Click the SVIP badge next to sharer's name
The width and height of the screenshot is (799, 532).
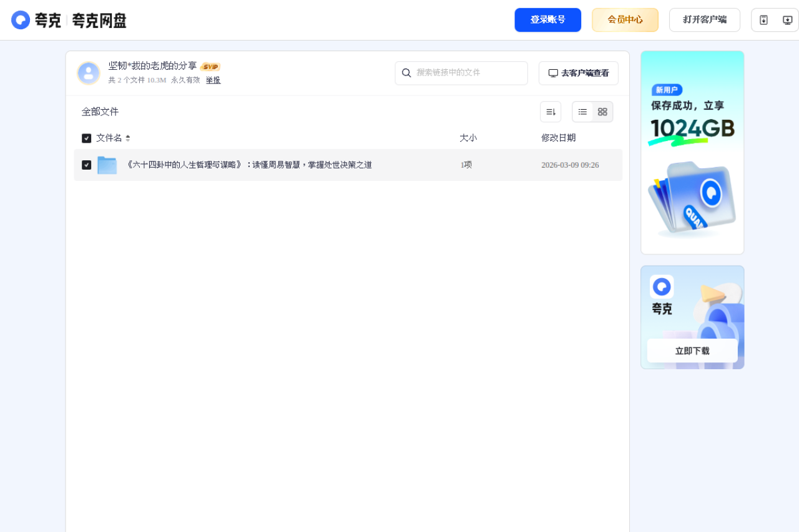210,66
